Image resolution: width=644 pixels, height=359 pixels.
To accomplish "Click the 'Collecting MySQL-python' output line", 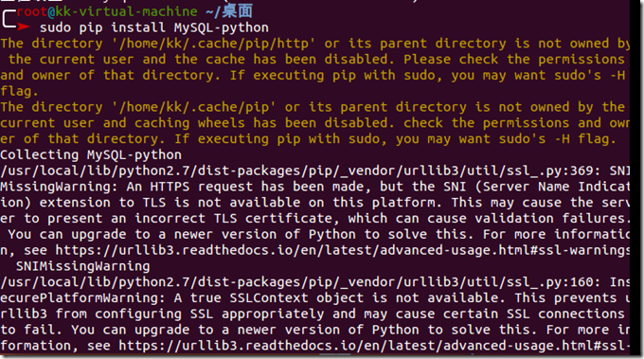I will [91, 154].
